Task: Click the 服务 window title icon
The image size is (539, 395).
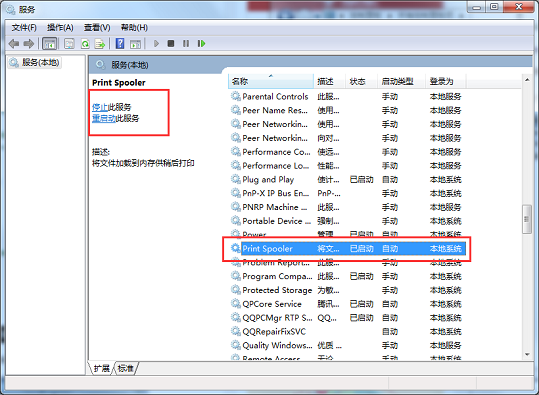Action: 11,10
